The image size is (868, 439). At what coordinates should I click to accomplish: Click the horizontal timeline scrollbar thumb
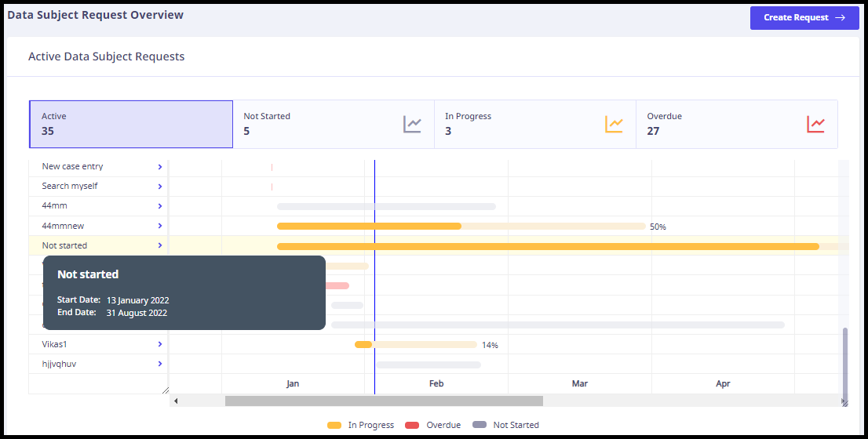click(x=385, y=401)
